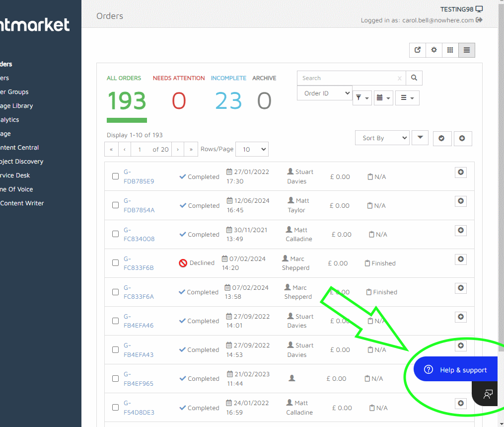Select the checkbox for order G-FC833F6B

coord(115,263)
